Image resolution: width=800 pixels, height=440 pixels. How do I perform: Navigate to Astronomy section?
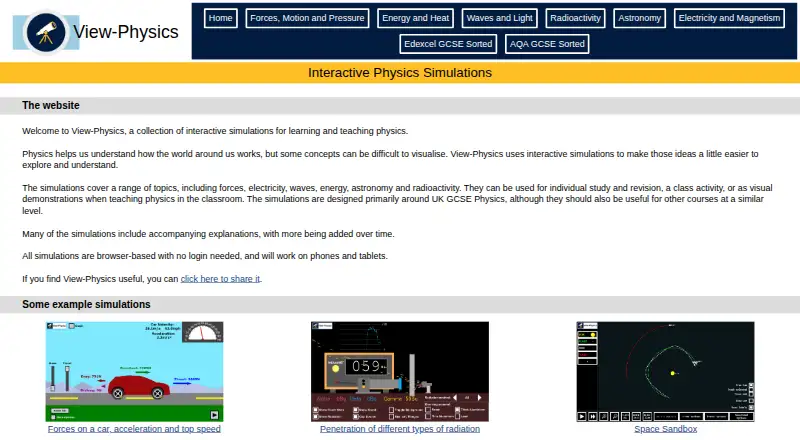pos(639,18)
